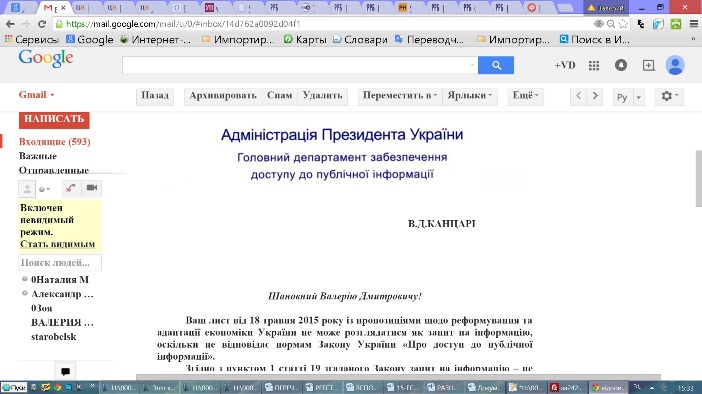Viewport: 702px width, 394px height.
Task: Open the Переводч... bookmark
Action: coord(429,40)
